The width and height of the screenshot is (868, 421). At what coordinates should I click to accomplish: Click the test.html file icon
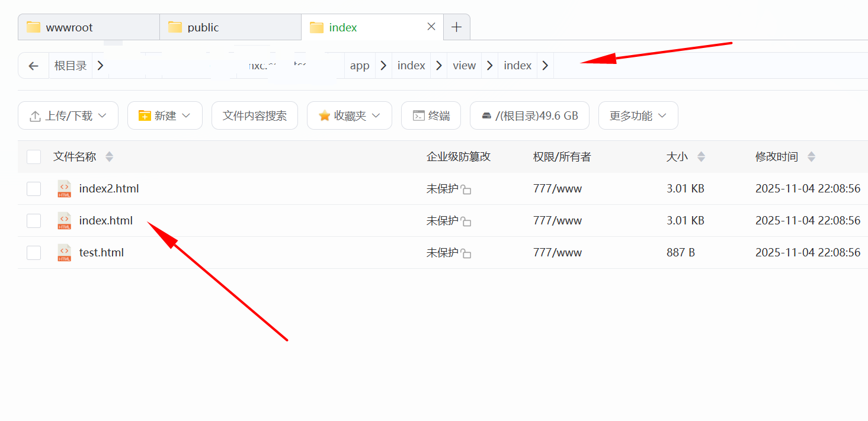pyautogui.click(x=64, y=253)
